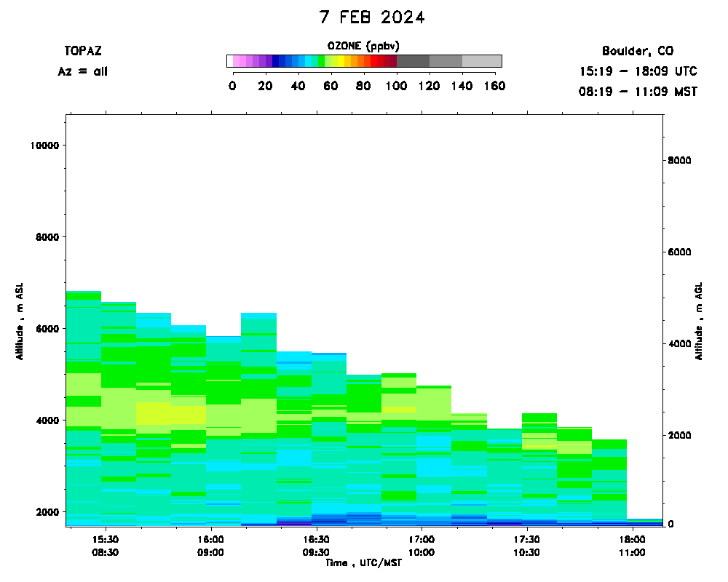Click time axis label '16:00'
The image size is (728, 582).
tap(211, 539)
